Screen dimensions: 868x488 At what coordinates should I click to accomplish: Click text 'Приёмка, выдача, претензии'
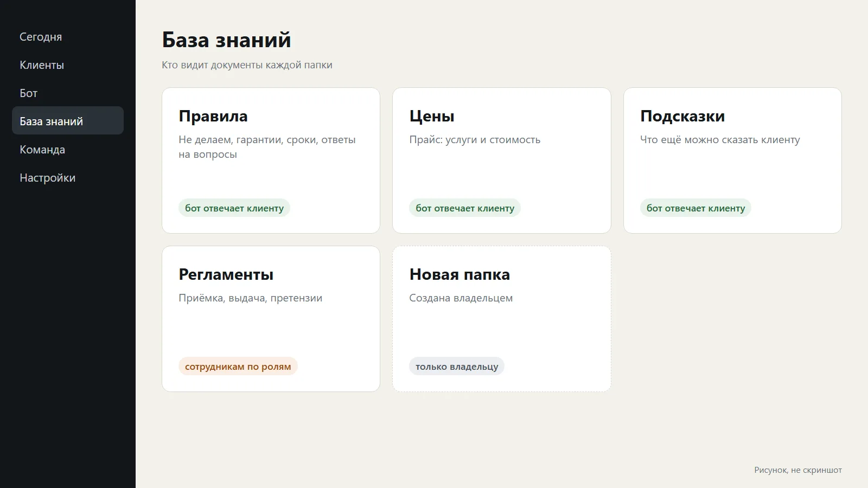(251, 298)
